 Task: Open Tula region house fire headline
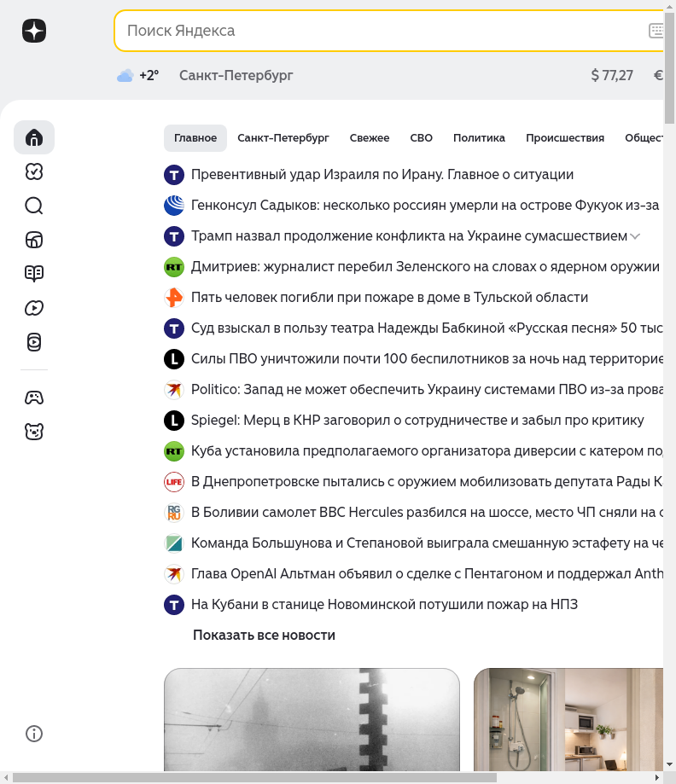[x=389, y=298]
